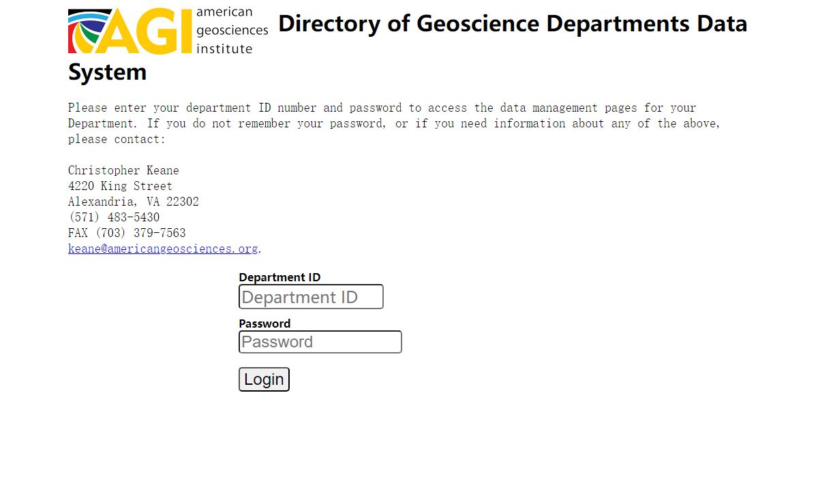Click the "Password" field label
The width and height of the screenshot is (818, 504).
tap(264, 324)
